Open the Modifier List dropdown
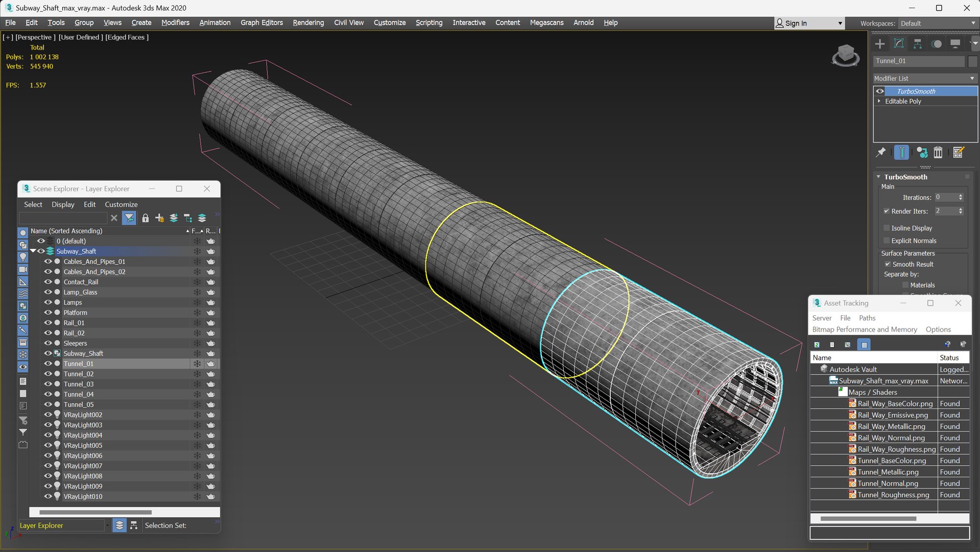The height and width of the screenshot is (552, 980). 925,78
